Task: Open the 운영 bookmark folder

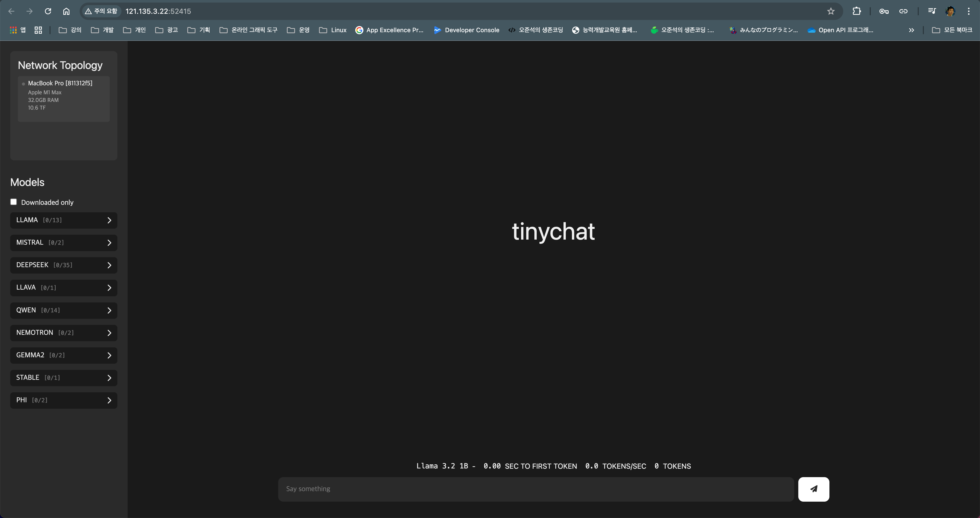Action: click(x=298, y=30)
